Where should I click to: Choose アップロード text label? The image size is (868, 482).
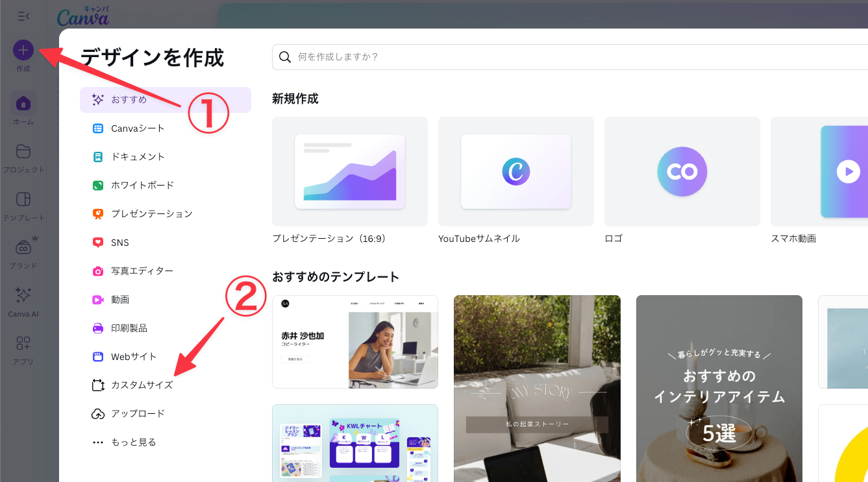pyautogui.click(x=138, y=414)
